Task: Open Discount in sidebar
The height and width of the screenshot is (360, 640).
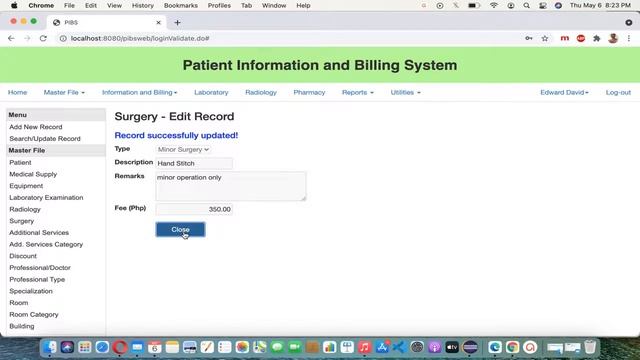Action: coord(23,256)
